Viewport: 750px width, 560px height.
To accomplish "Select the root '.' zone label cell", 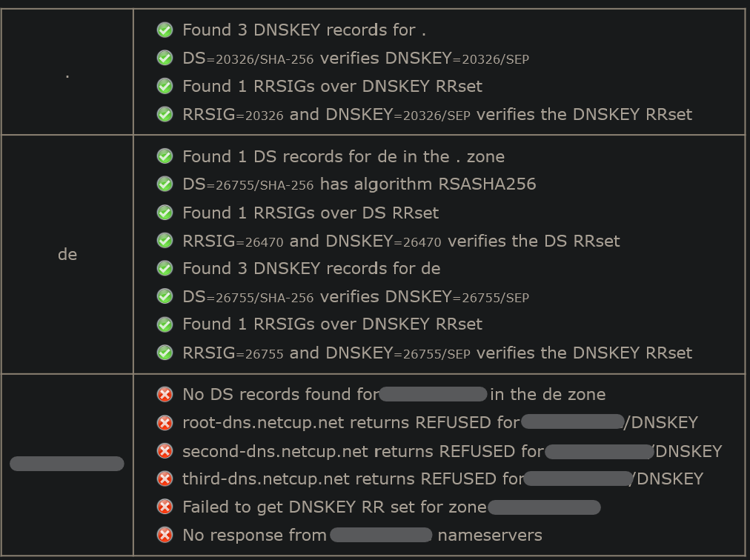I will 67,72.
